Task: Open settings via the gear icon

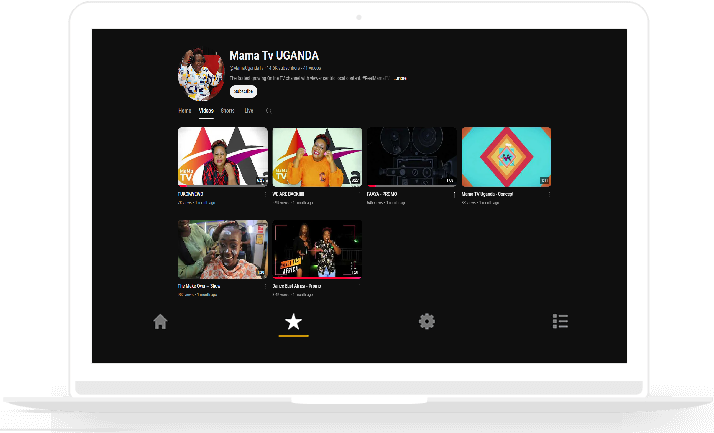Action: click(x=427, y=321)
